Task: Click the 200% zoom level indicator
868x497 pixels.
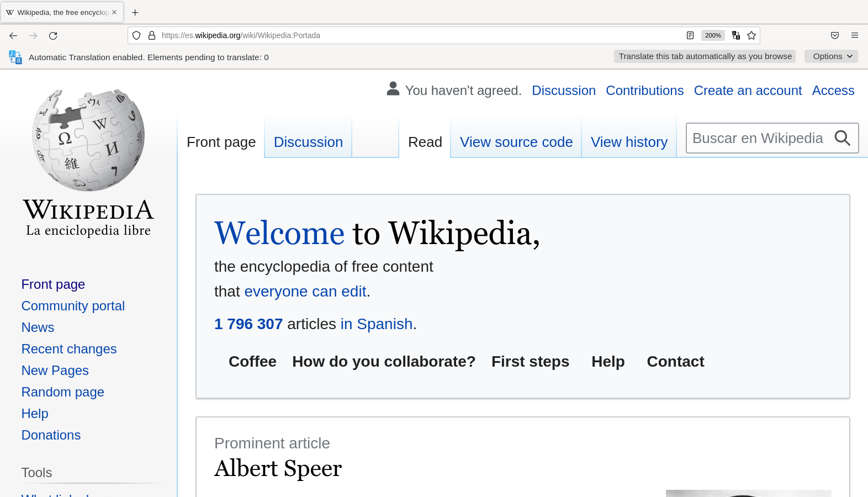Action: (x=712, y=35)
